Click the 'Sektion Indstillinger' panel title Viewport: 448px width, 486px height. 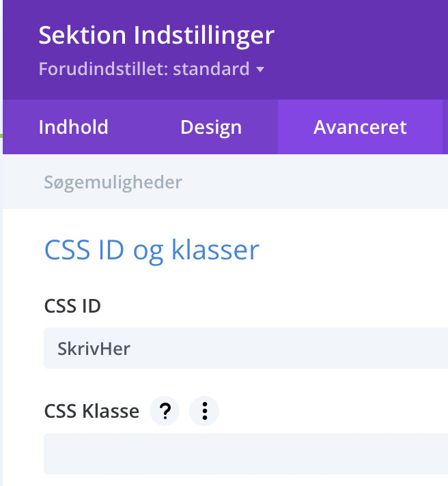coord(156,35)
